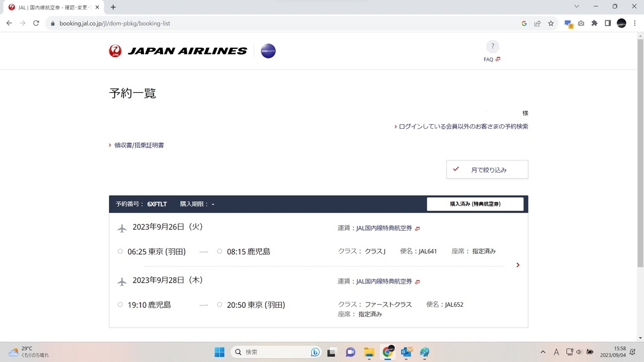Open the Chrome profile avatar
This screenshot has width=644, height=362.
click(x=621, y=23)
